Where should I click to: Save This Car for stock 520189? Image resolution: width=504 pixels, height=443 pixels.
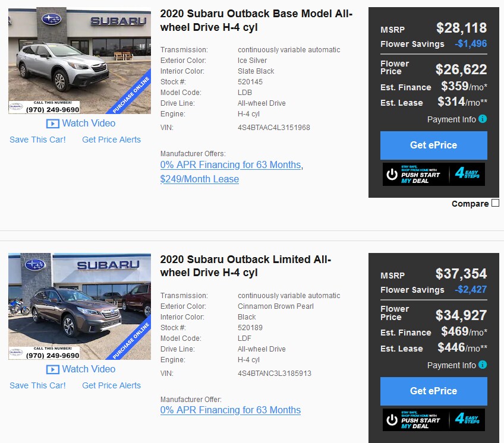pos(37,385)
